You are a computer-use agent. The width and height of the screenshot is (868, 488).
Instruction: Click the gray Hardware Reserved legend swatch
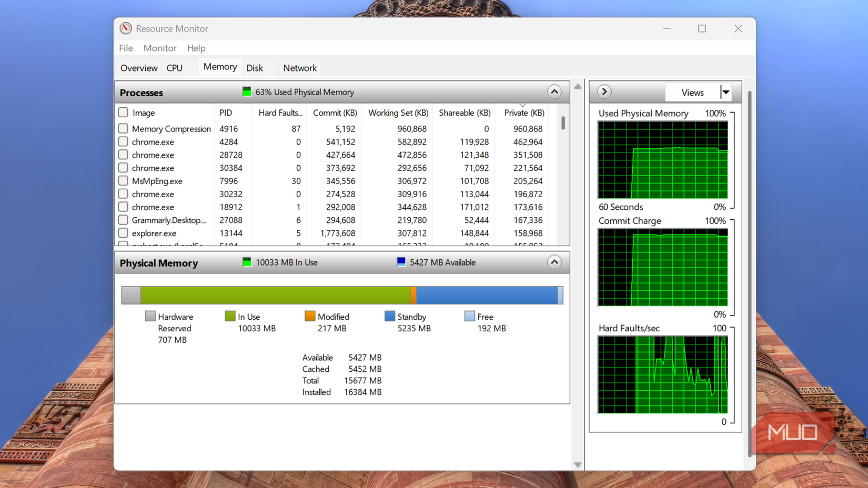(150, 316)
